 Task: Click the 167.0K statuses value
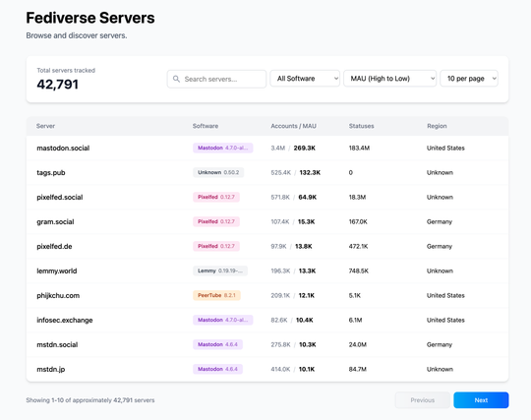(x=358, y=222)
